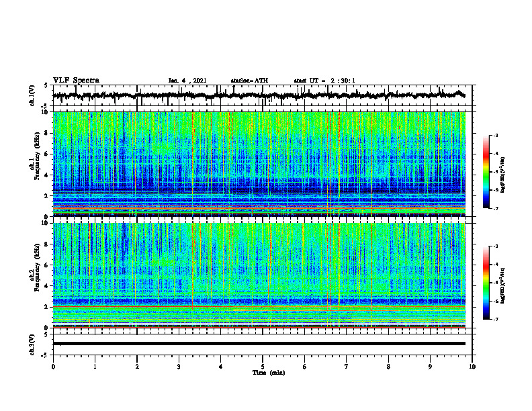Image resolution: width=532 pixels, height=411 pixels.
Task: Click the time axis tick label "8"
Action: [388, 367]
